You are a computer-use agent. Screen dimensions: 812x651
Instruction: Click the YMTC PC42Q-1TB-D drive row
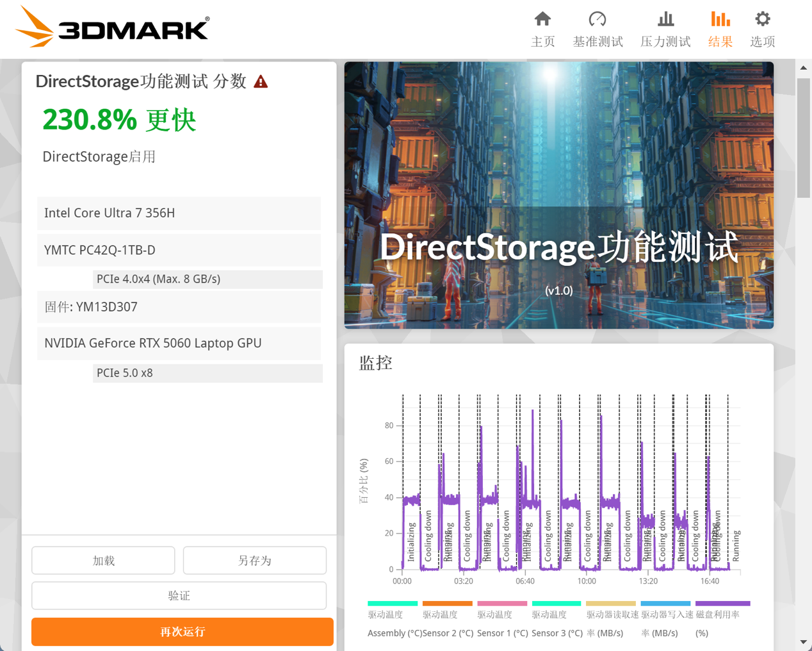[x=179, y=251]
